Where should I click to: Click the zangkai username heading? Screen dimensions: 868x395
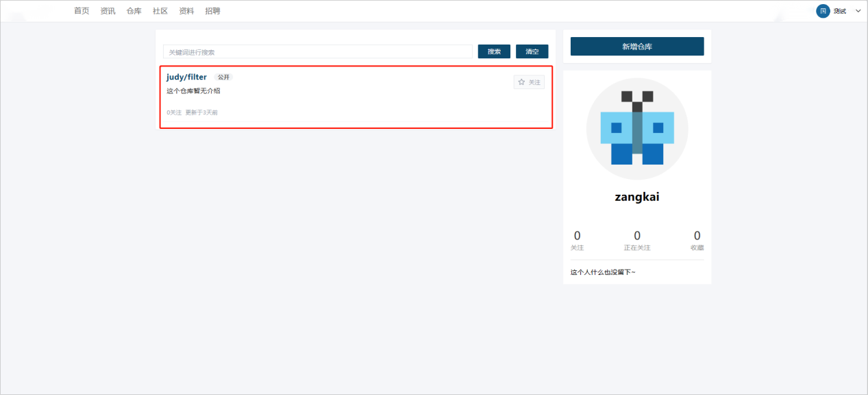pyautogui.click(x=637, y=197)
